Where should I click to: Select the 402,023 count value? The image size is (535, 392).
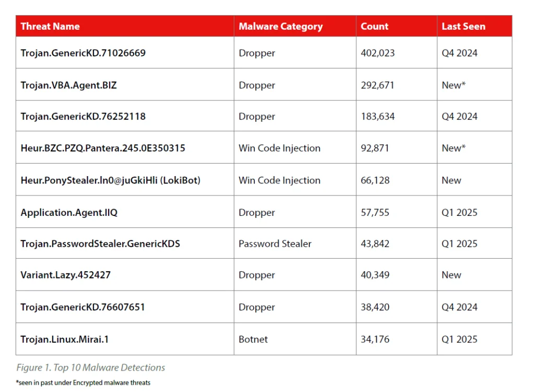(378, 53)
